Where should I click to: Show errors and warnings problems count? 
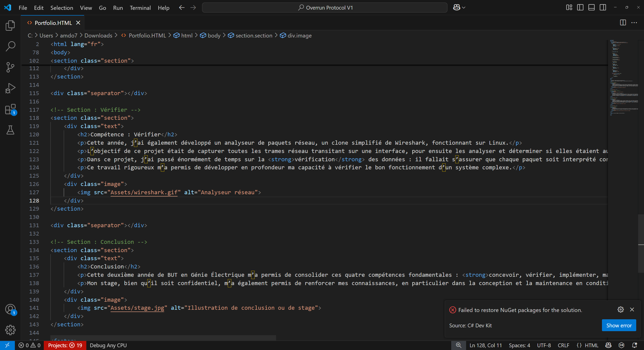29,345
